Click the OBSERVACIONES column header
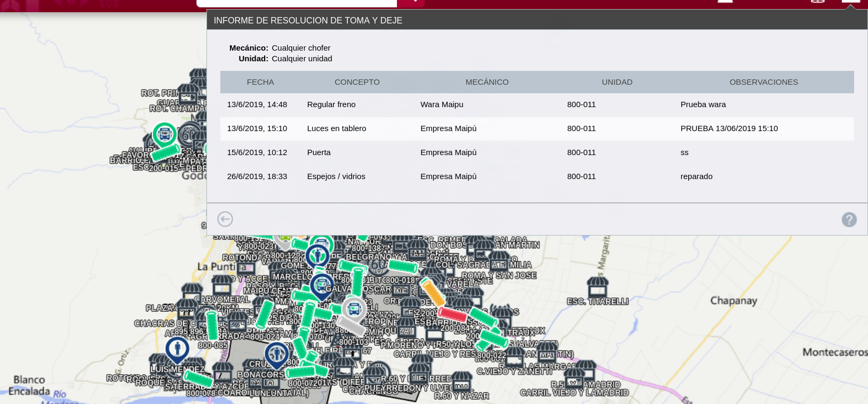Viewport: 868px width, 404px height. (x=763, y=82)
